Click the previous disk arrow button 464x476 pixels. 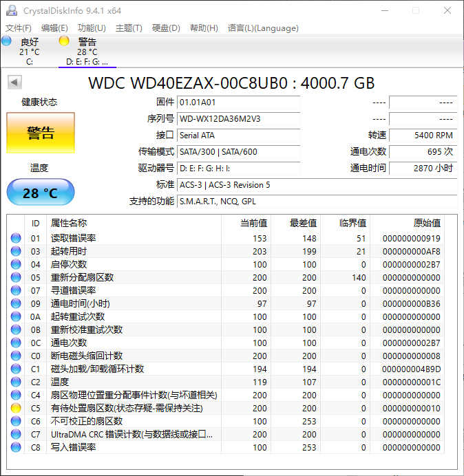click(x=14, y=82)
